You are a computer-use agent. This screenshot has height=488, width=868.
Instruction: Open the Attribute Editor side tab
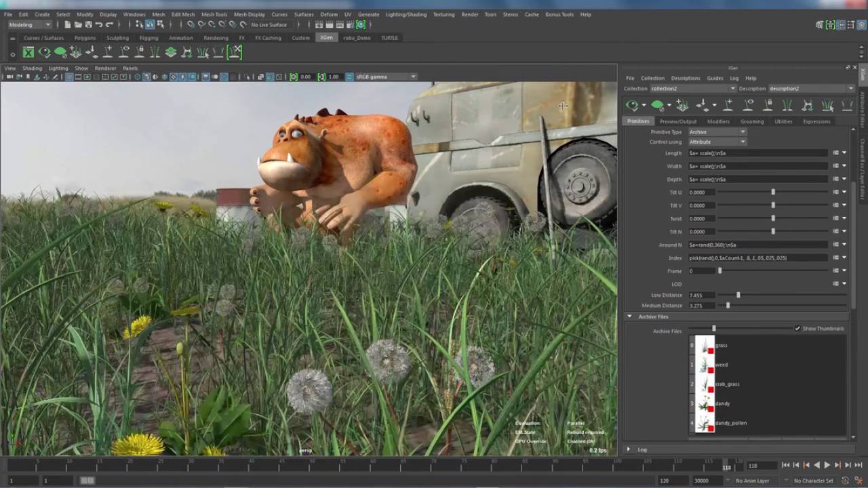pyautogui.click(x=863, y=111)
